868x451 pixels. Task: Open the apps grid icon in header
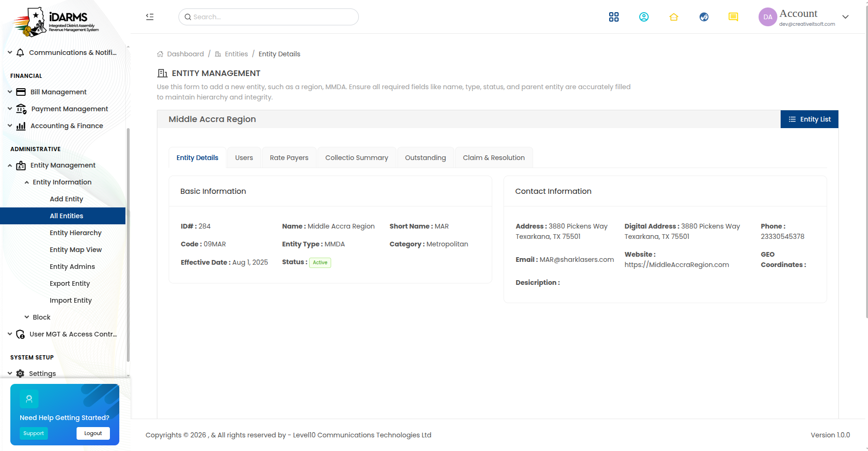pyautogui.click(x=613, y=17)
